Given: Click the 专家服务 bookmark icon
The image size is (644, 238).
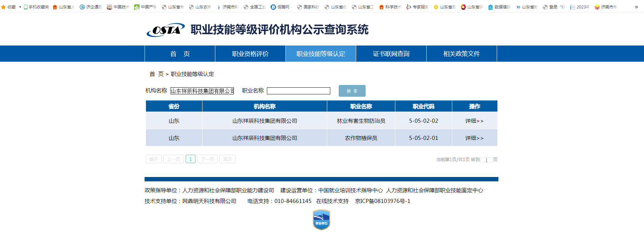Looking at the screenshot, I should (x=409, y=7).
